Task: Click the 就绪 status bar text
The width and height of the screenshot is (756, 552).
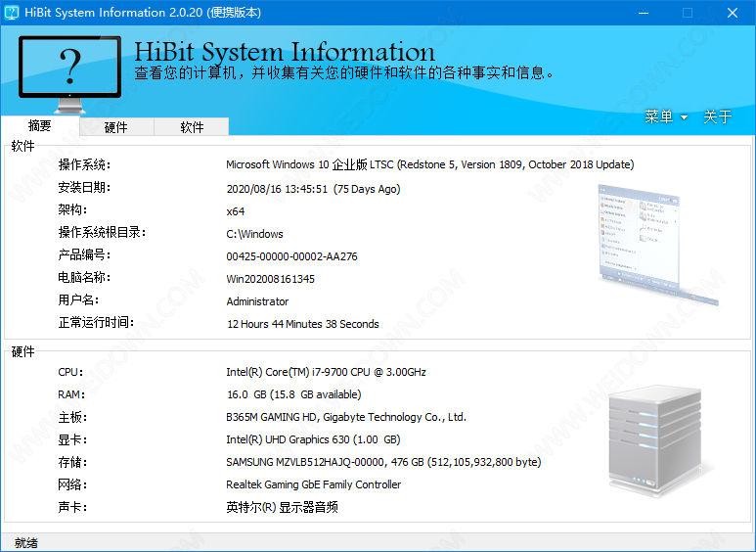Action: pos(26,543)
